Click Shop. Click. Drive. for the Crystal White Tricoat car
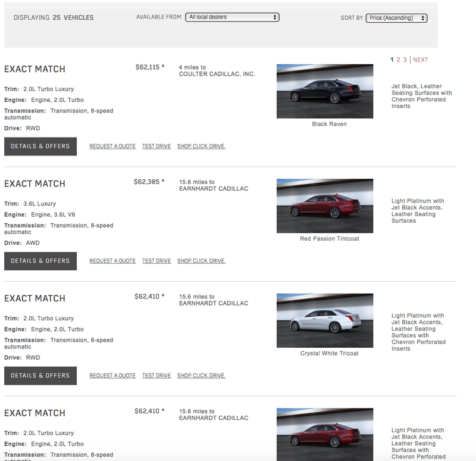The height and width of the screenshot is (461, 476). point(201,376)
